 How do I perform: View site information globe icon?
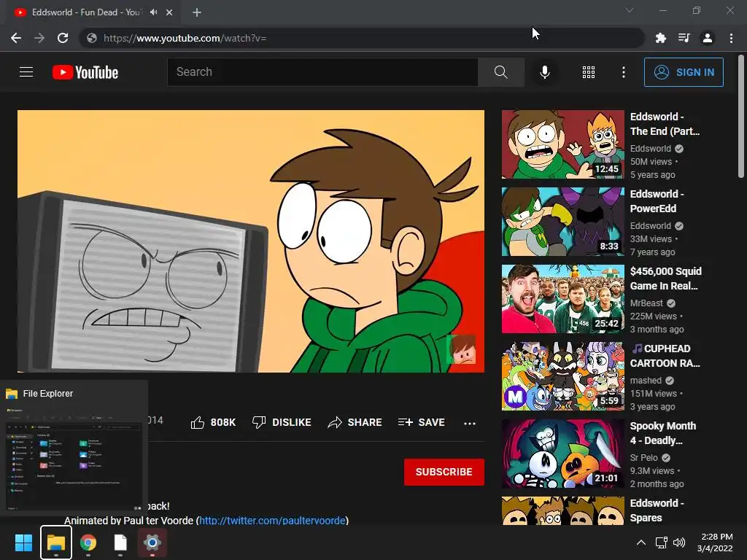tap(92, 38)
